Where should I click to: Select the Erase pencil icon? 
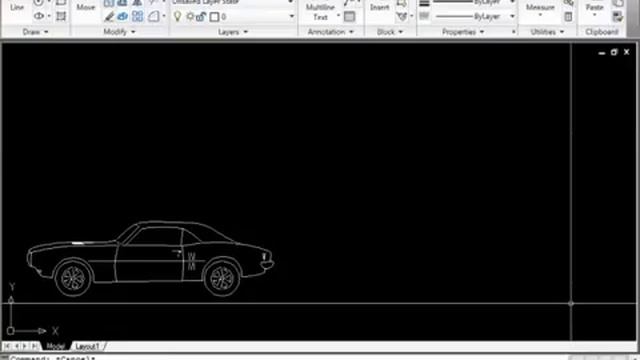(109, 16)
